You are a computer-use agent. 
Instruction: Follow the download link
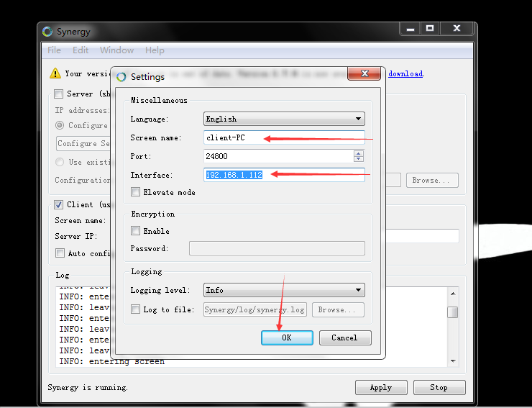405,73
